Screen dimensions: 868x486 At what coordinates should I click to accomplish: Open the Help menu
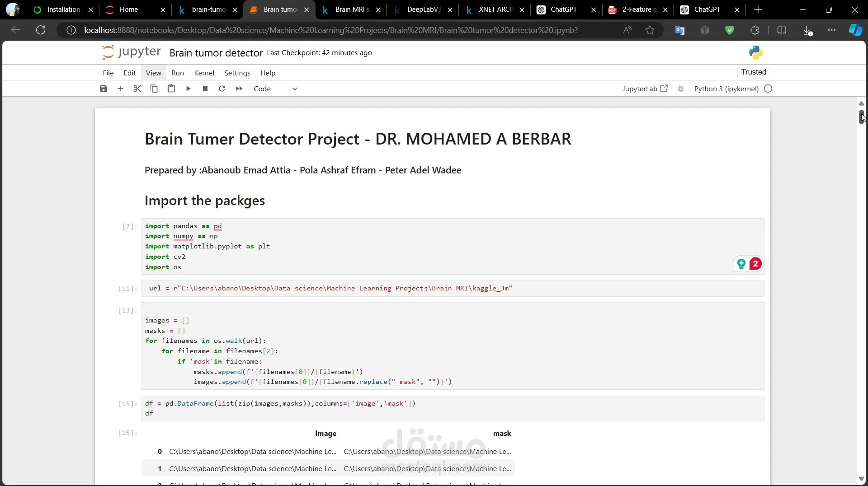[x=268, y=73]
